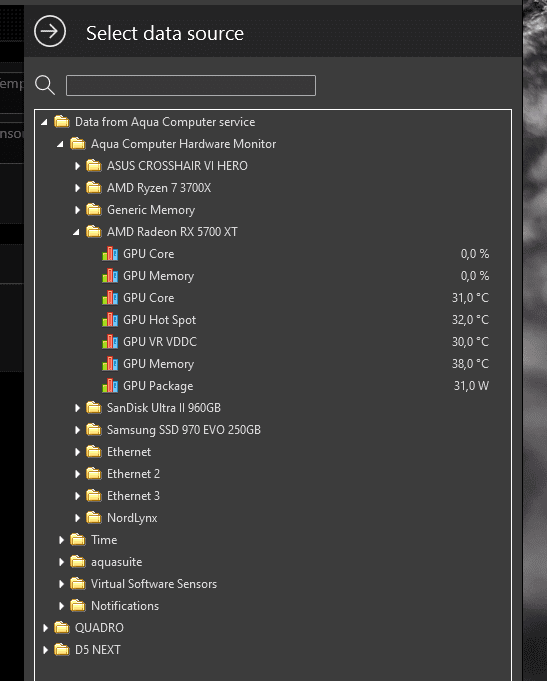Click the Select data source title text
The height and width of the screenshot is (681, 547).
165,33
